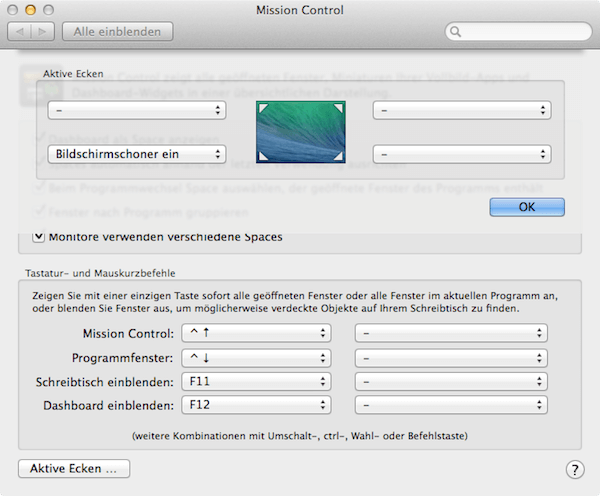Open Dashboard einblenden F12 dropdown

click(256, 405)
